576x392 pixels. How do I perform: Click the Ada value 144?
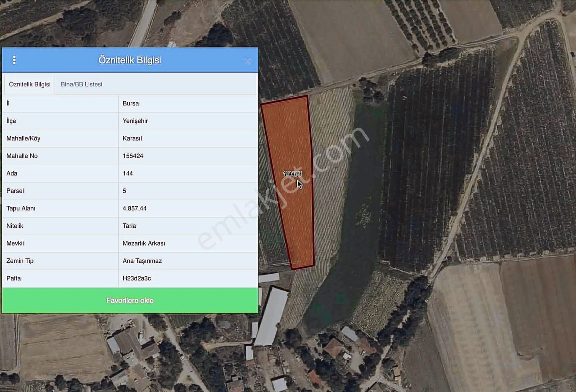click(x=128, y=173)
